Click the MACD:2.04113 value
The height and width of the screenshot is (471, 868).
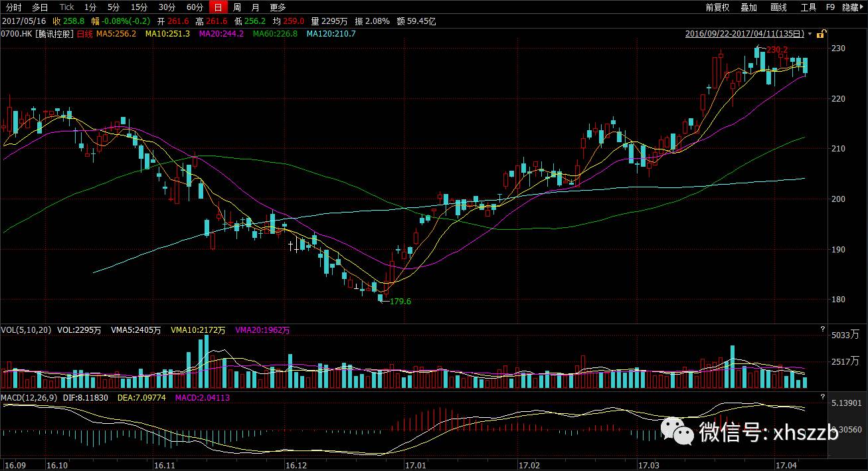(x=203, y=397)
